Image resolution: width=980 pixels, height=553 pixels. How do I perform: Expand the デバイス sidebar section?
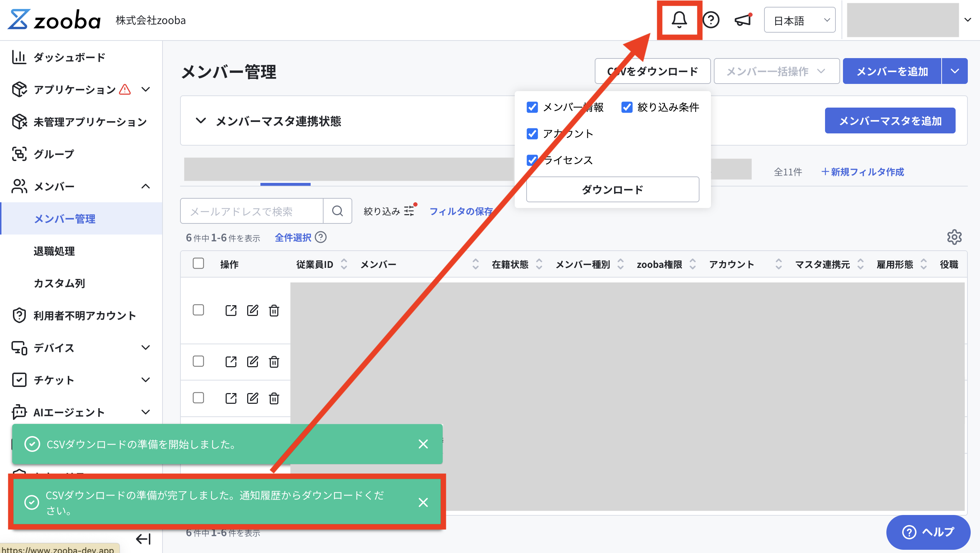click(146, 348)
